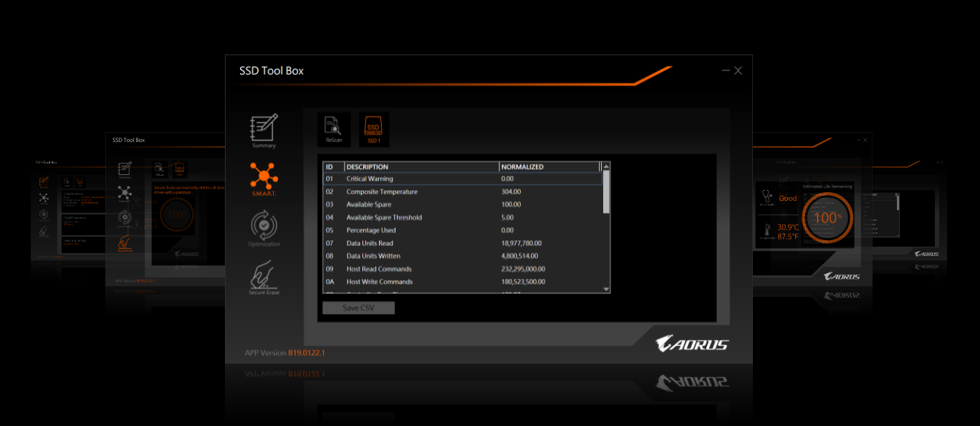Click the table scrollbar up arrow
Viewport: 980px width, 426px height.
(607, 166)
